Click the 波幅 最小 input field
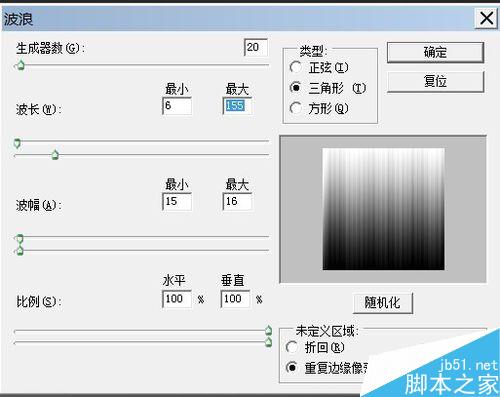 (177, 201)
